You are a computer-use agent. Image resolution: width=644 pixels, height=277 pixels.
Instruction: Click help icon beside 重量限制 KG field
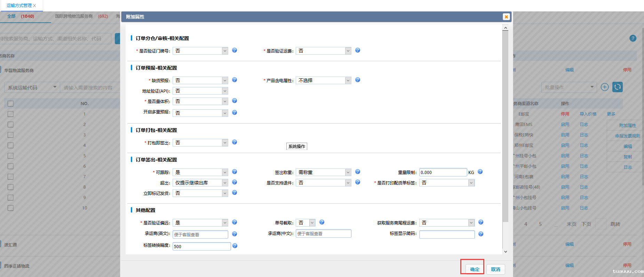pos(480,172)
